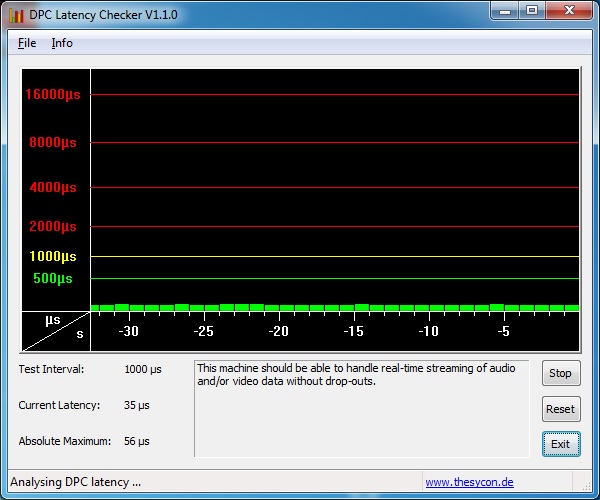Click the DPC Latency Checker V1.1.0 title text
This screenshot has width=600, height=500.
(103, 15)
